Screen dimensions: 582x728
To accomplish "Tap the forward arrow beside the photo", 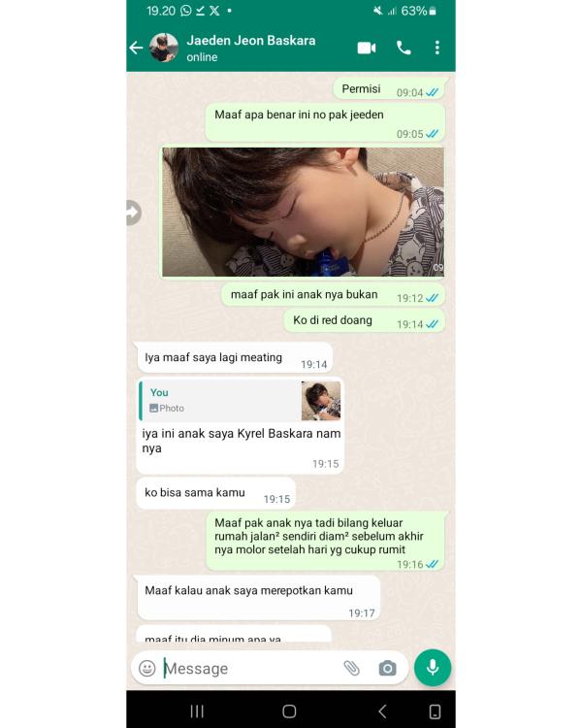I will [x=133, y=213].
